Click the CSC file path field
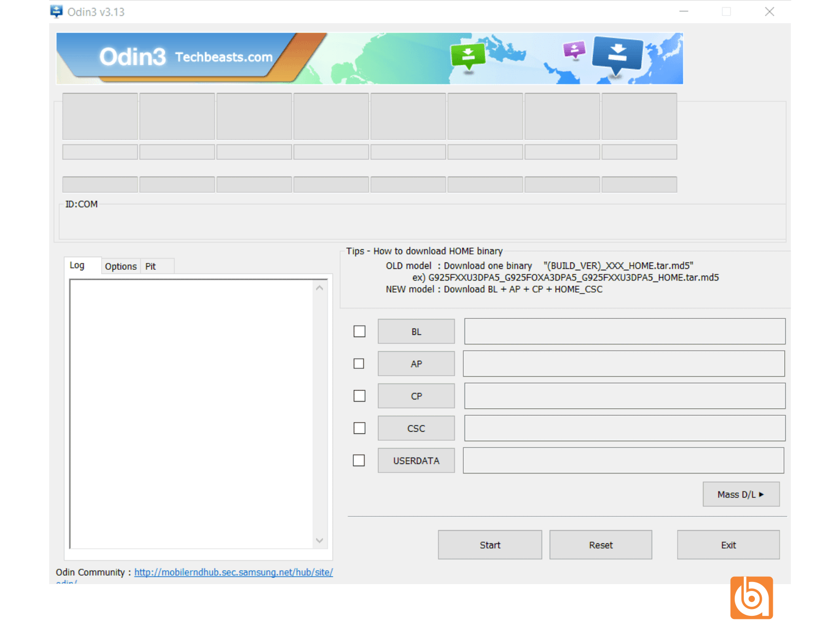The image size is (840, 637). [x=625, y=428]
